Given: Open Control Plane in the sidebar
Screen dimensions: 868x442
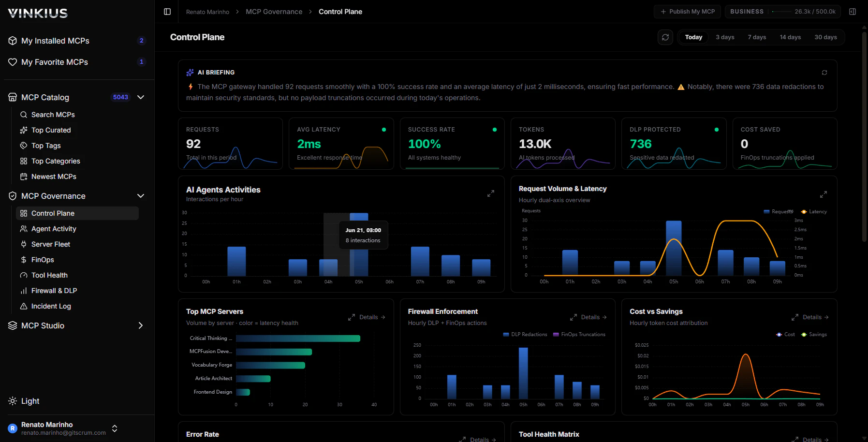Looking at the screenshot, I should [x=77, y=213].
